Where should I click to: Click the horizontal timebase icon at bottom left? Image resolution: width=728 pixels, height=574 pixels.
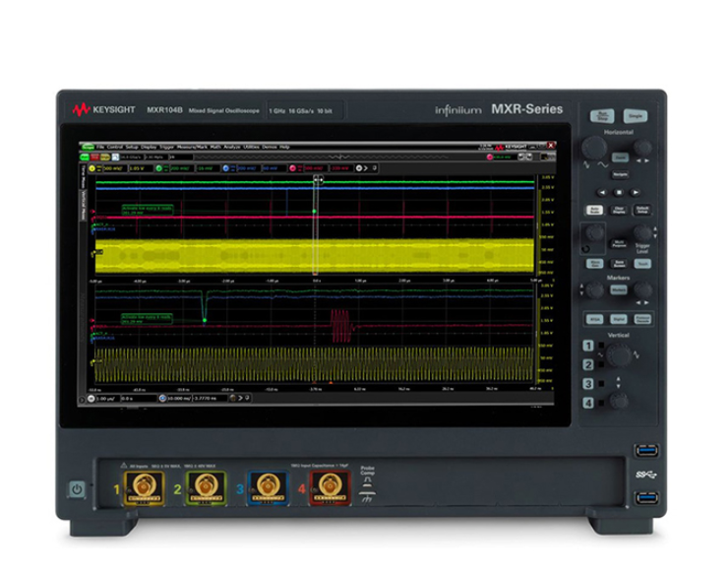click(91, 399)
